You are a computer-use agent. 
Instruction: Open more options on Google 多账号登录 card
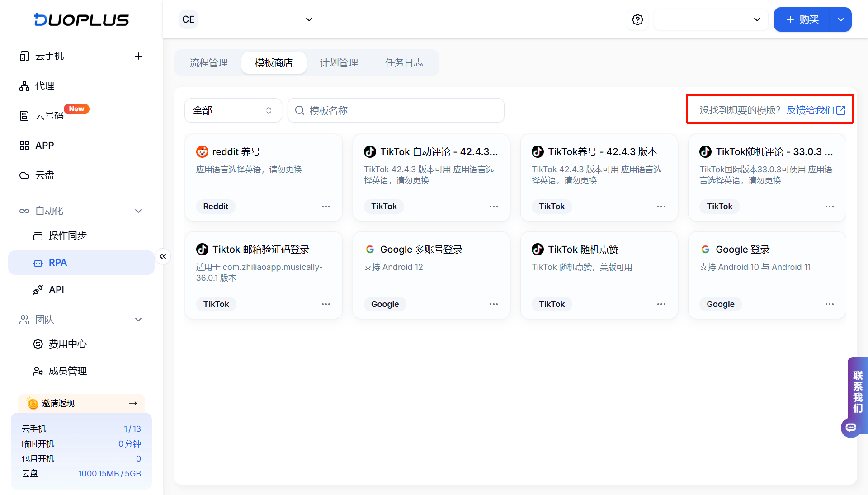494,304
